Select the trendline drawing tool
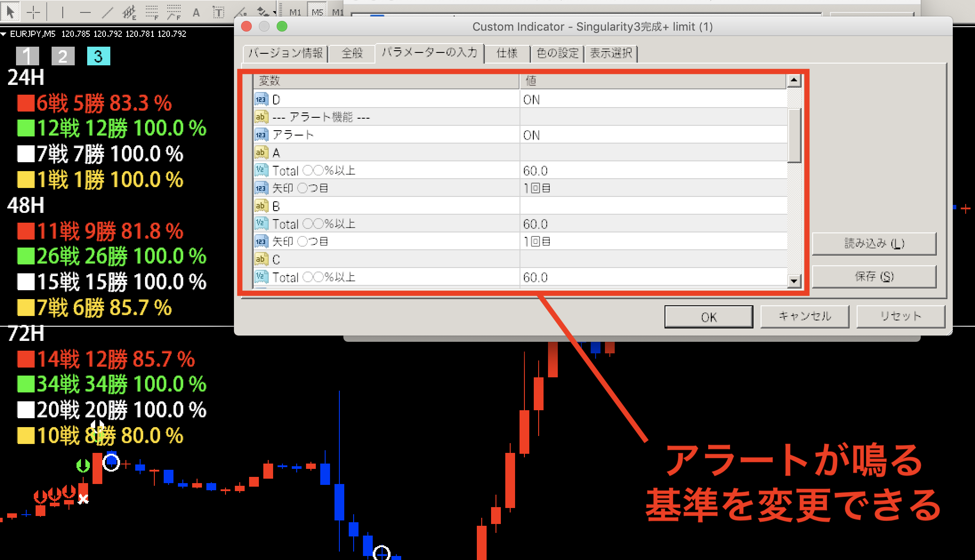The image size is (975, 560). [x=107, y=12]
